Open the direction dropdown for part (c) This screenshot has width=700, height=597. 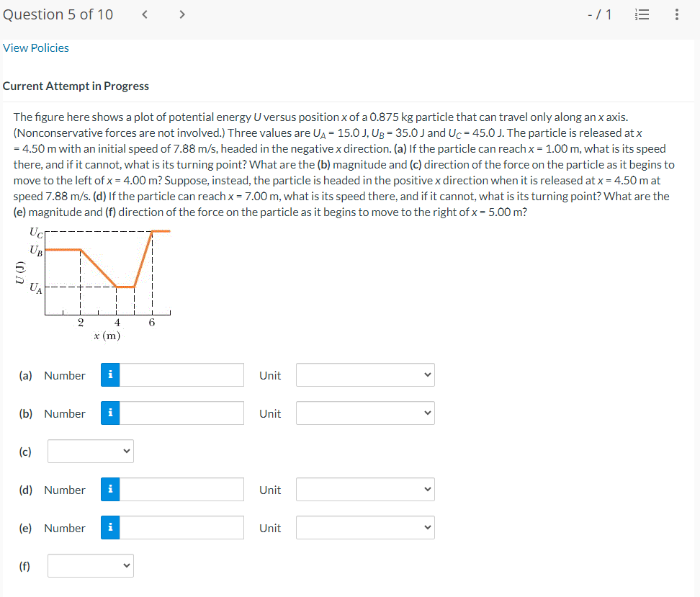[x=90, y=451]
